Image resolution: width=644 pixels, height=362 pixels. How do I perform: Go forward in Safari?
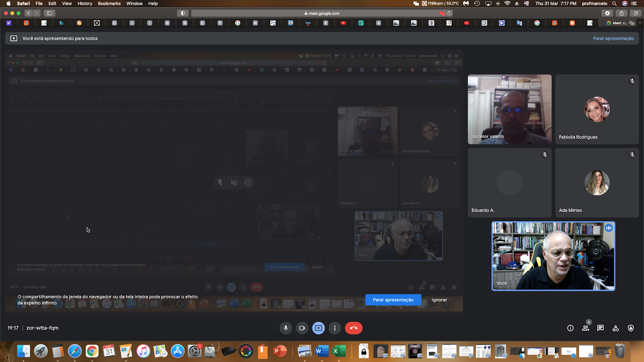click(36, 13)
